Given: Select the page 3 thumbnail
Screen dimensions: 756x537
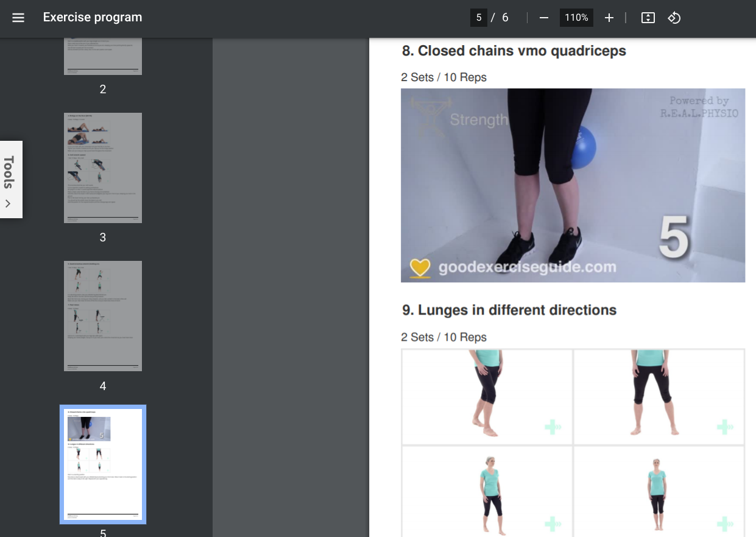Looking at the screenshot, I should point(102,167).
